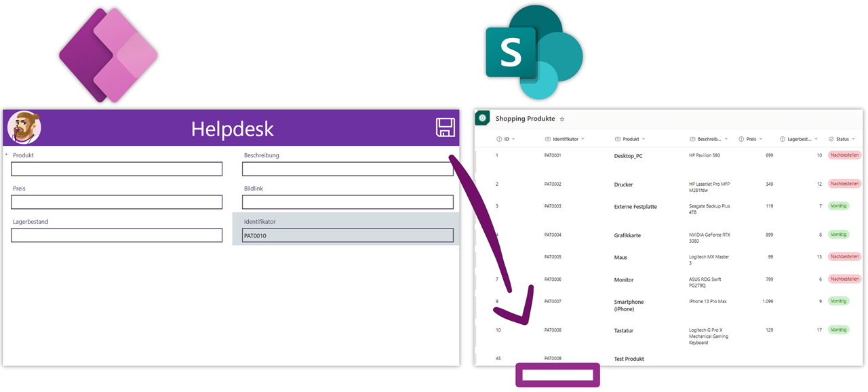Click the ID column type icon
868x392 pixels.
[499, 139]
